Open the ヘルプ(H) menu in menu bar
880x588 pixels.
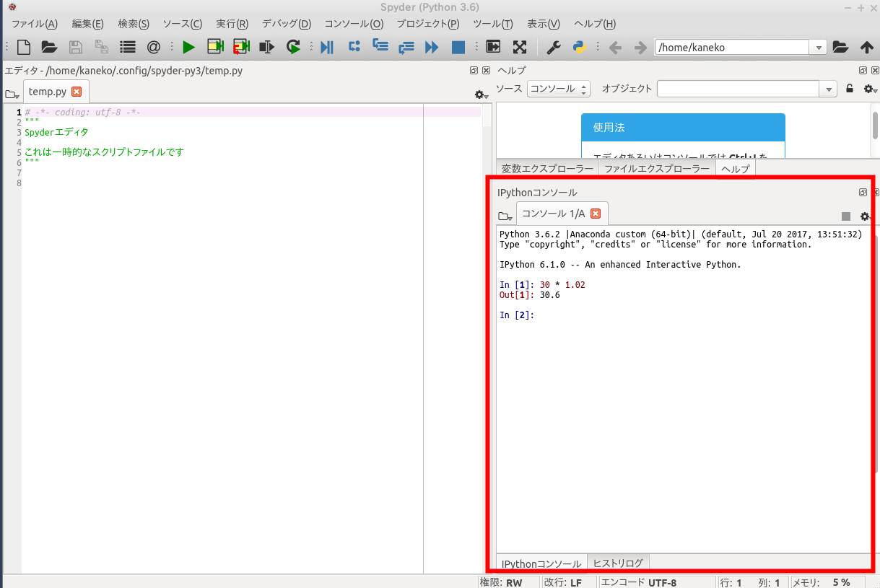coord(595,23)
